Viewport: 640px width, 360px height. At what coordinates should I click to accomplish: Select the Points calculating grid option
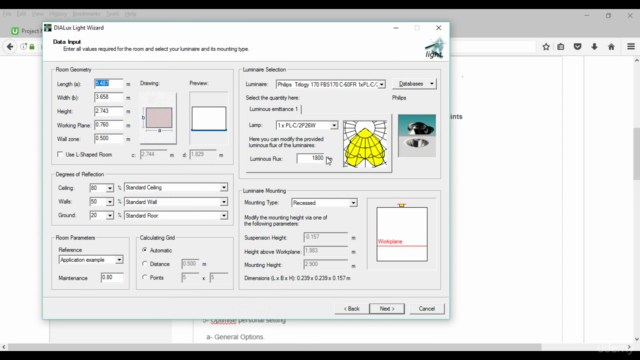point(144,277)
